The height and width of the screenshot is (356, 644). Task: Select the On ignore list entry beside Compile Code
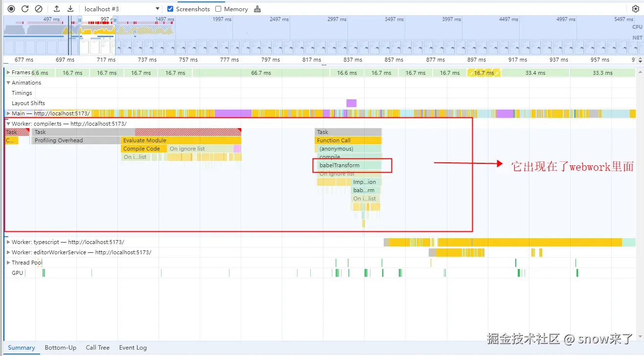pyautogui.click(x=200, y=149)
